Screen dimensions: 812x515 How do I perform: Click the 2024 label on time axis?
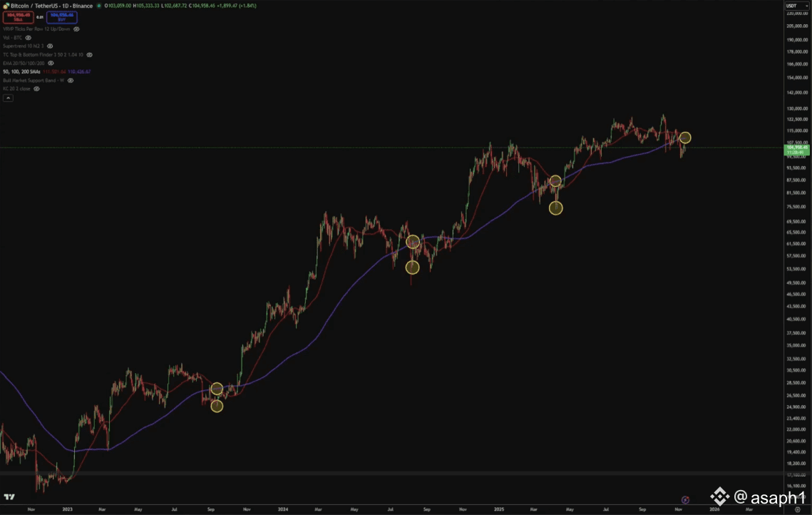283,509
